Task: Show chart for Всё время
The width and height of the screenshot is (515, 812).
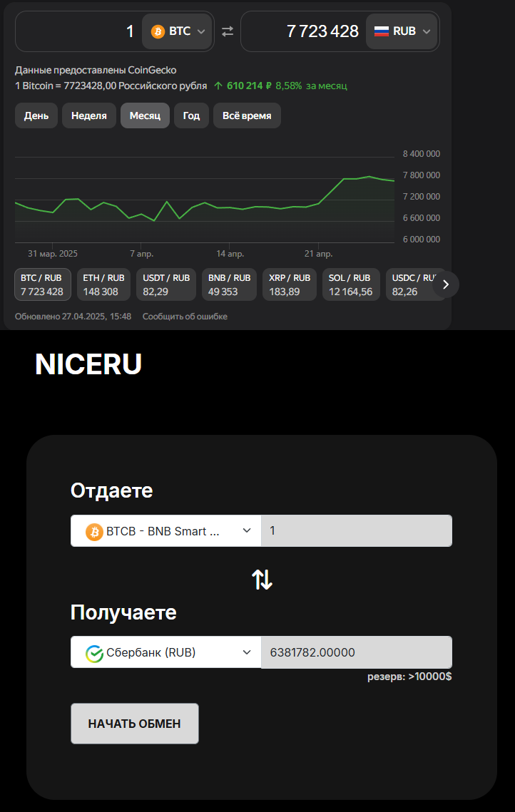Action: (247, 115)
